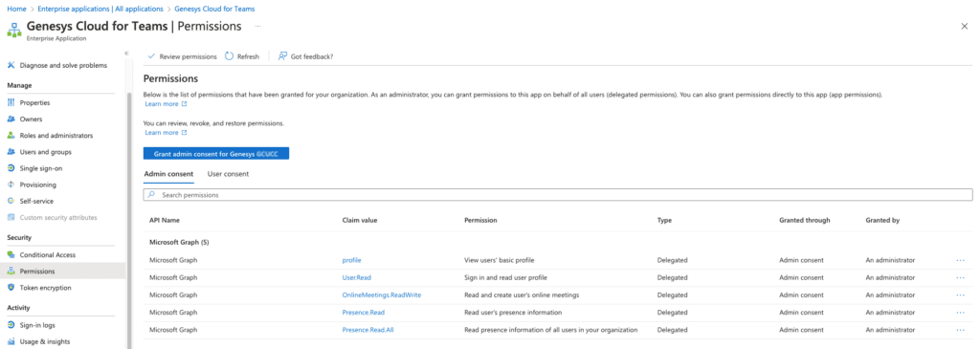Collapse the sidebar with double chevron

[125, 54]
